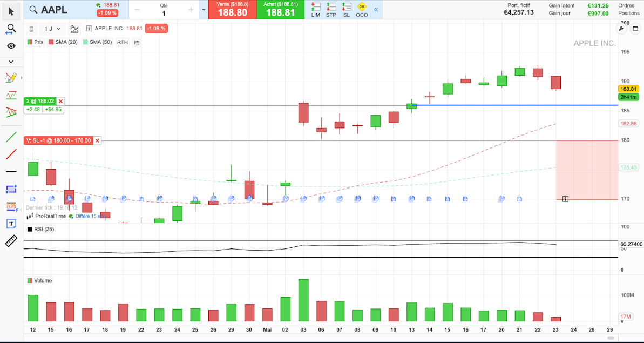Open the RSI (25) indicator settings

pos(40,229)
